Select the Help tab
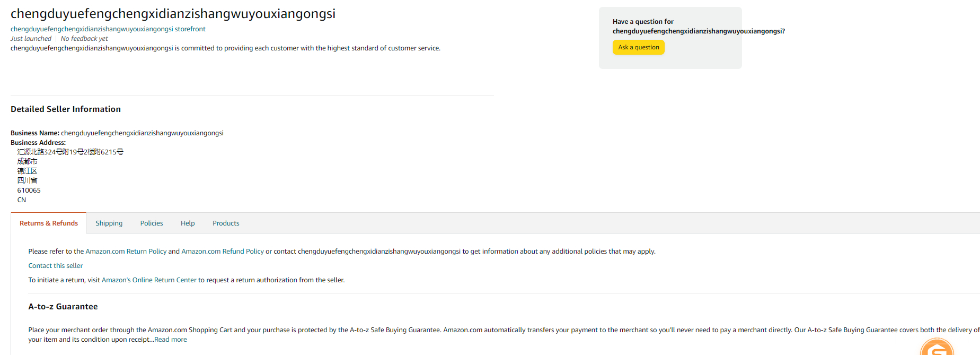Image resolution: width=980 pixels, height=355 pixels. (x=188, y=223)
